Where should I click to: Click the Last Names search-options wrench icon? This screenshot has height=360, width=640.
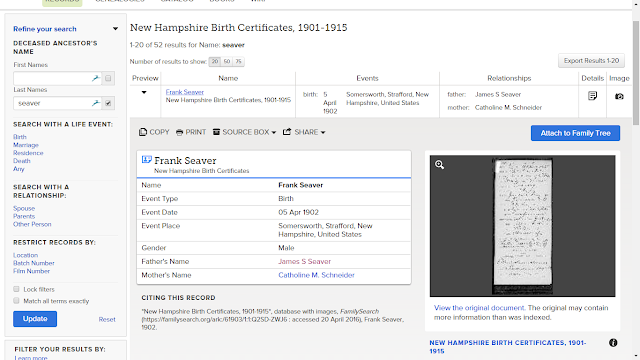(x=96, y=103)
